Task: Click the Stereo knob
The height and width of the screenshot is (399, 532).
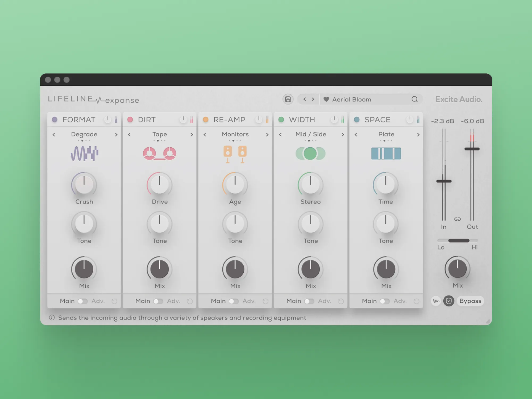Action: coord(310,184)
